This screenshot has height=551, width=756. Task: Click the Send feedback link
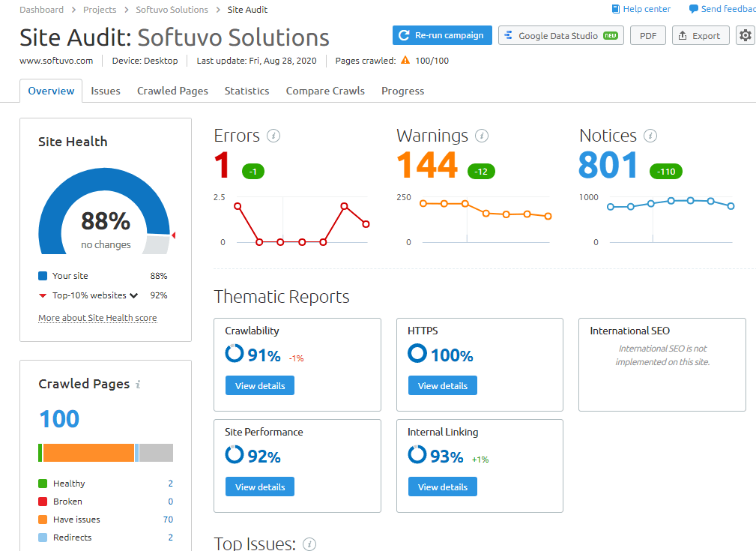(x=728, y=9)
